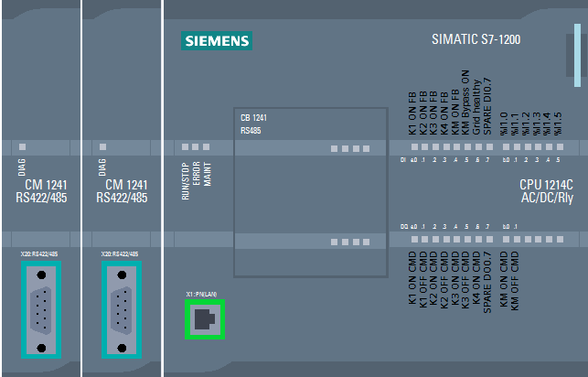The height and width of the screenshot is (377, 588).
Task: Select the DB9 port on the CM 1241 beside the CPU
Action: coord(122,310)
